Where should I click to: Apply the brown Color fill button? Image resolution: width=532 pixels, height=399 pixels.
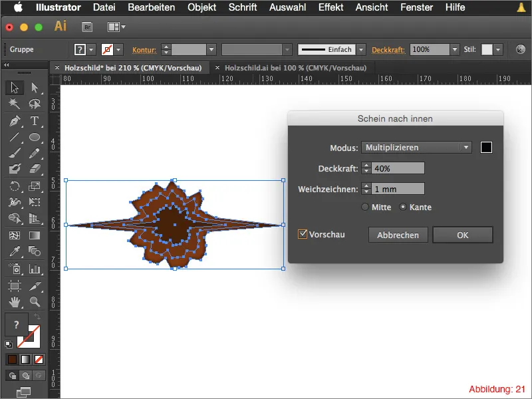coord(12,359)
